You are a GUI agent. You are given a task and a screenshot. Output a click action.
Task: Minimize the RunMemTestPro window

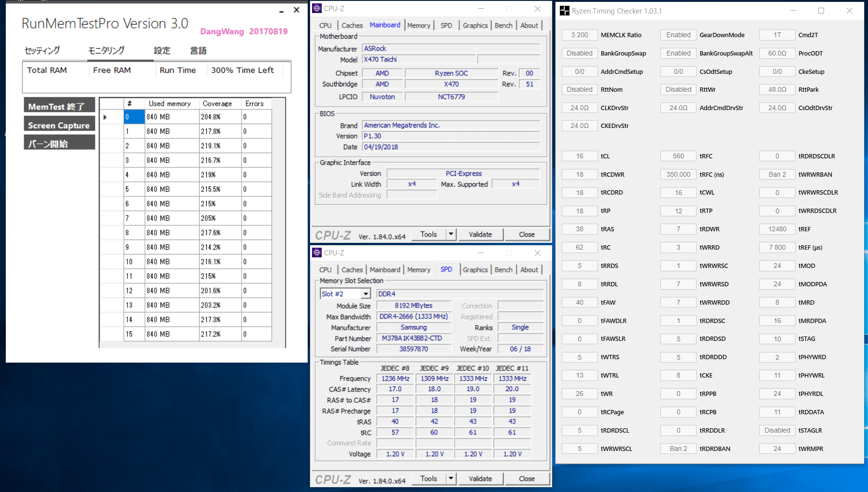[281, 11]
